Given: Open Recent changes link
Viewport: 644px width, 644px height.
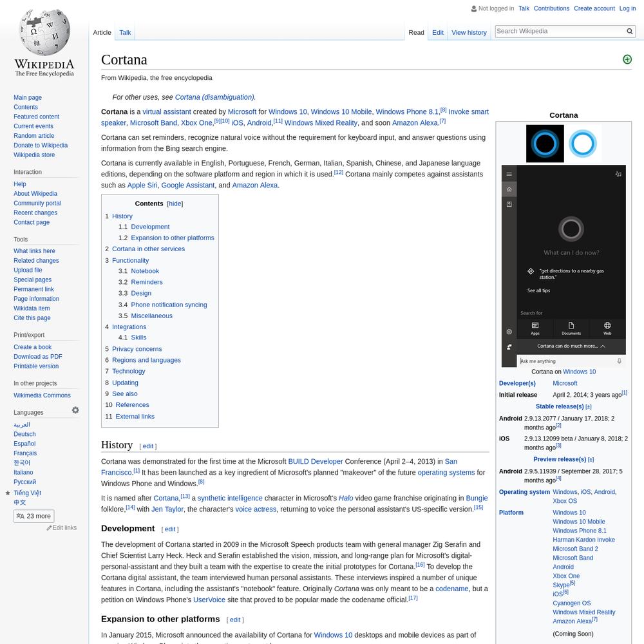Looking at the screenshot, I should [35, 213].
